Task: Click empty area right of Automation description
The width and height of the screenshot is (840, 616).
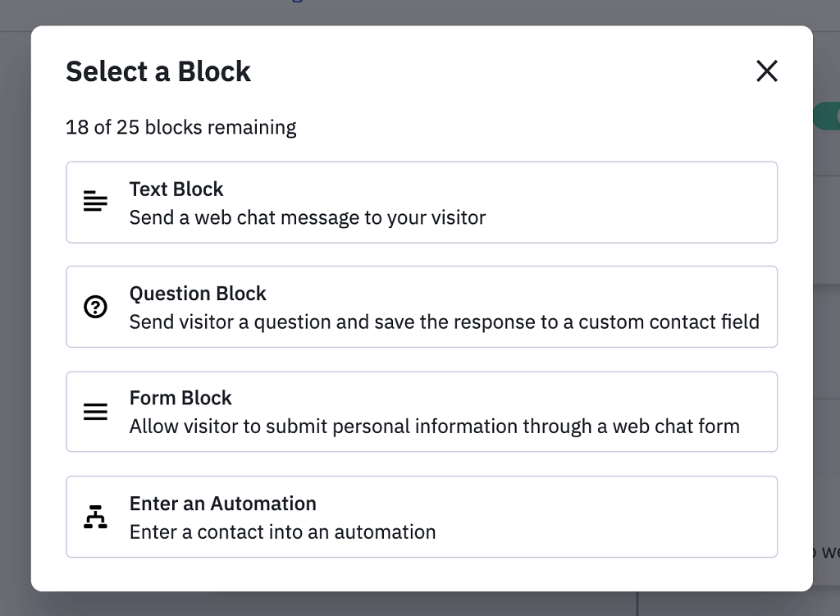Action: pyautogui.click(x=607, y=532)
